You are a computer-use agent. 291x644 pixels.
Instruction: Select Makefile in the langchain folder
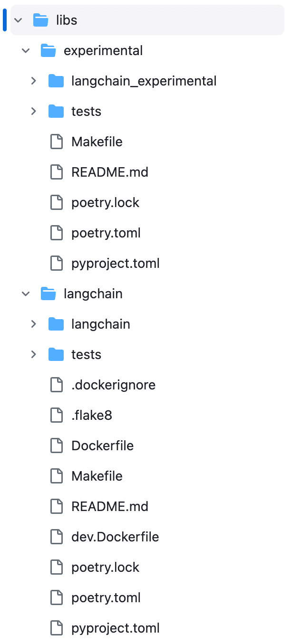click(x=97, y=476)
